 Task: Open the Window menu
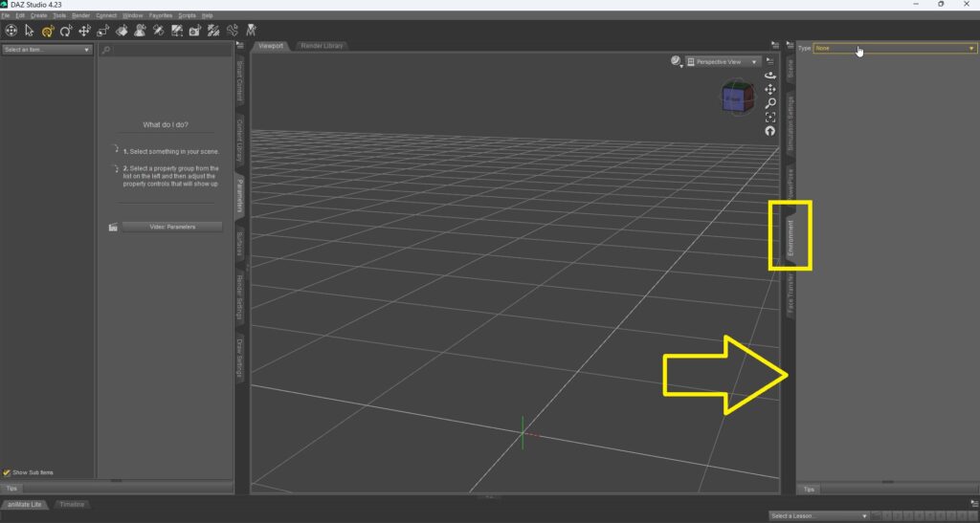pyautogui.click(x=132, y=15)
